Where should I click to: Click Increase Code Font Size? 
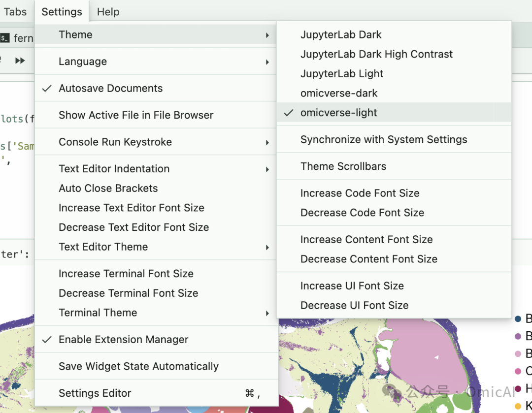[x=394, y=193]
